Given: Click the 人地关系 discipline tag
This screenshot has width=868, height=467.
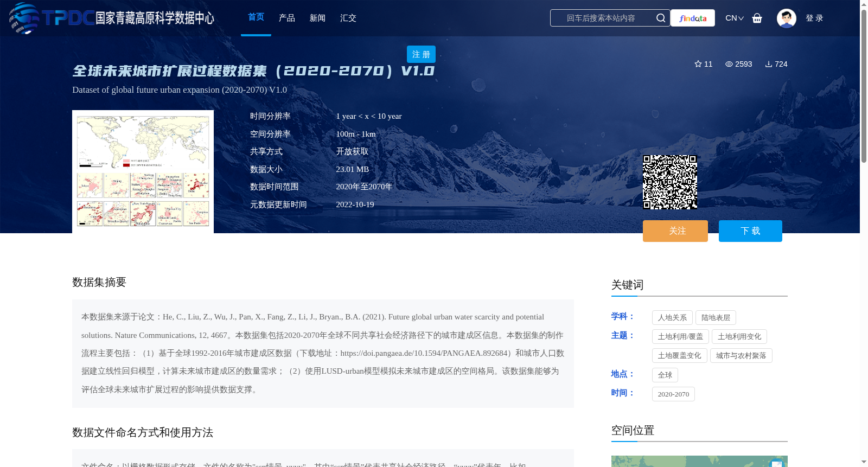Looking at the screenshot, I should (672, 318).
